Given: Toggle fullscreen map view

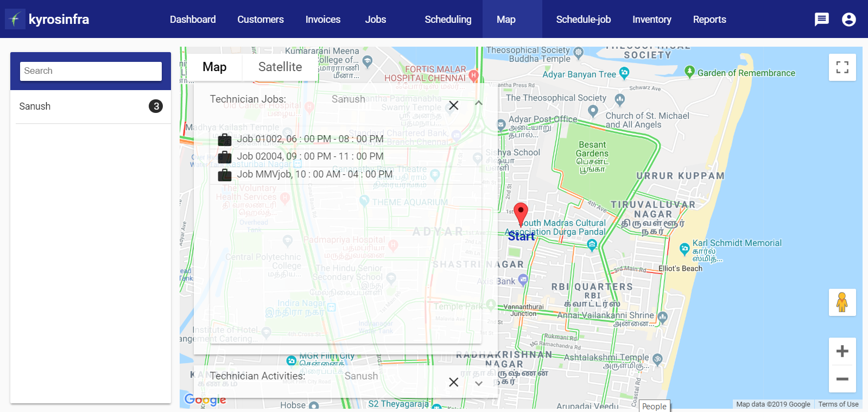Looking at the screenshot, I should point(842,67).
